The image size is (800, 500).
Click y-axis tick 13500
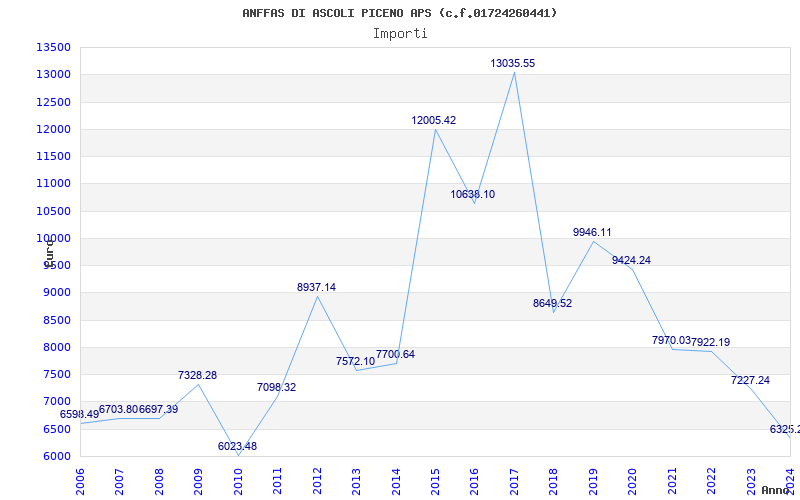tap(53, 47)
